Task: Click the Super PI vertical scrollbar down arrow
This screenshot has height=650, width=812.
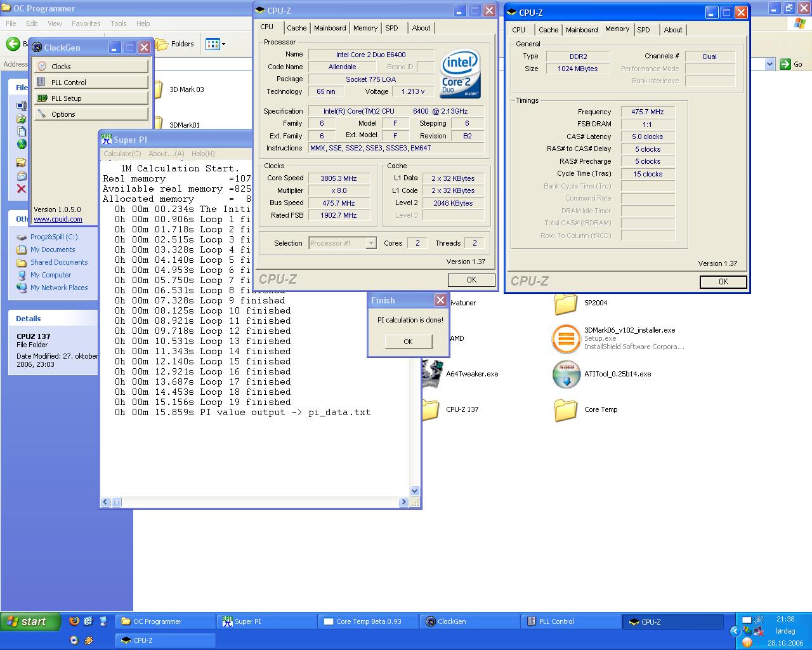Action: pyautogui.click(x=415, y=491)
